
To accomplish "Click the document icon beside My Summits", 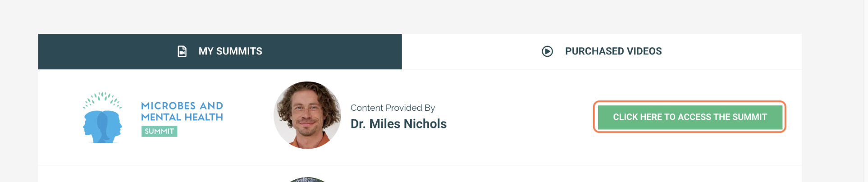I will [182, 51].
